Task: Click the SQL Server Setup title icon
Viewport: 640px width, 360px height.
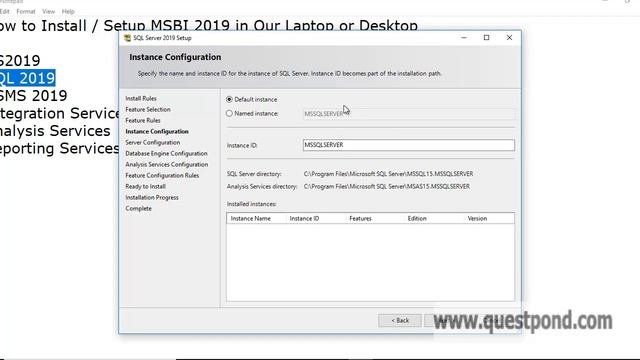Action: click(x=127, y=38)
